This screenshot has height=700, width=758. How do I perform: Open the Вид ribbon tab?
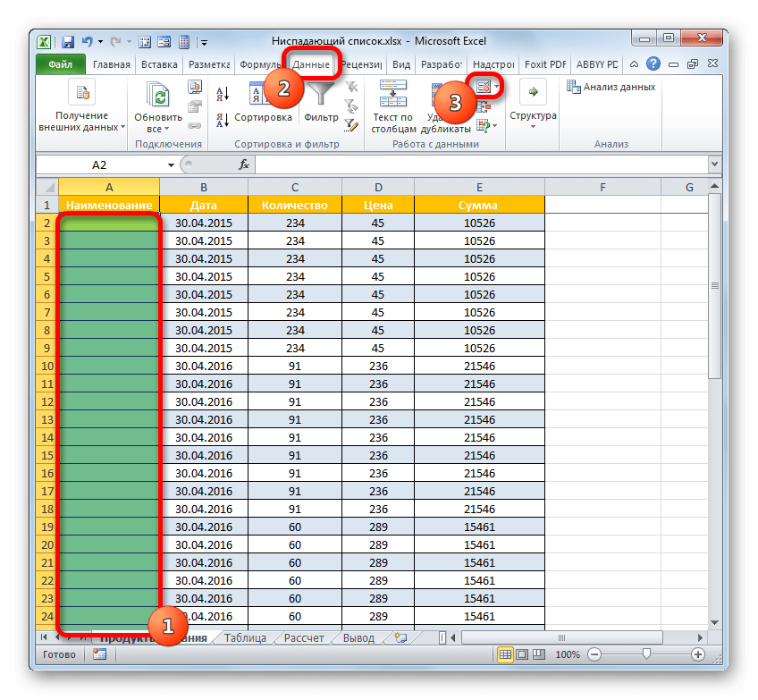(x=400, y=64)
